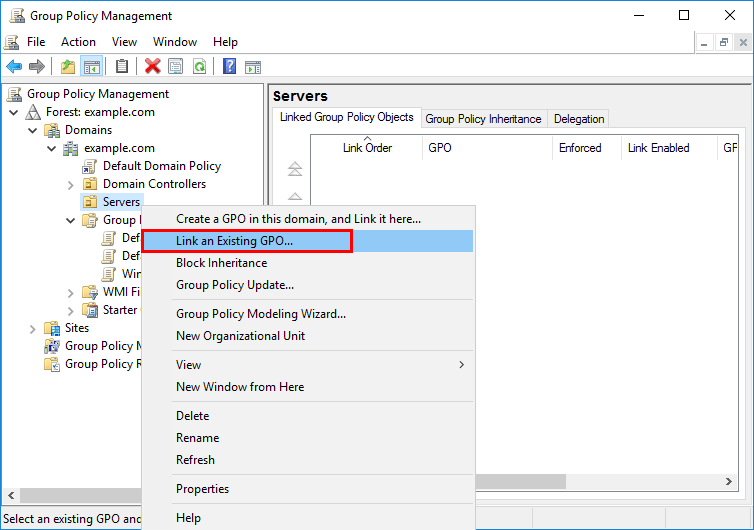Open the Help menu in menu bar
The height and width of the screenshot is (530, 754).
click(225, 42)
